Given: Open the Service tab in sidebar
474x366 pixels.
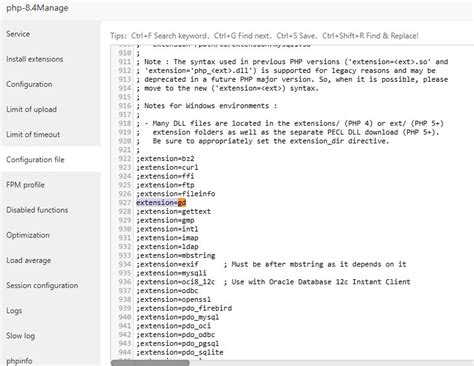Looking at the screenshot, I should (18, 34).
